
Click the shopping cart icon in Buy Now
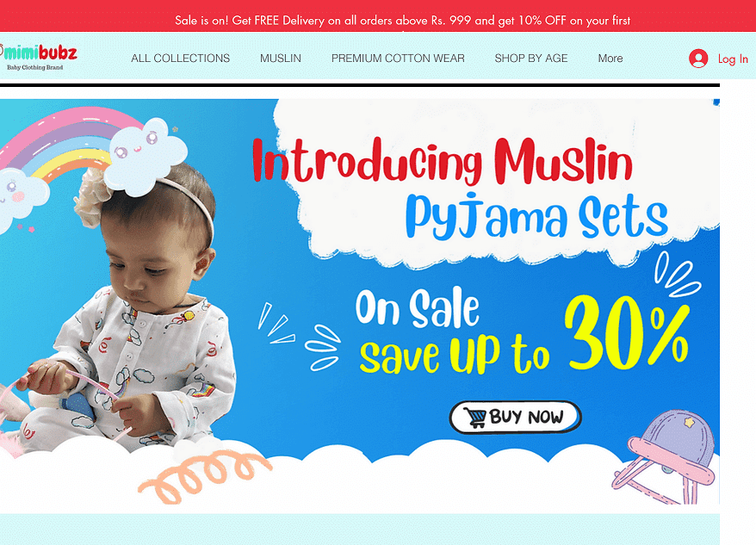click(475, 418)
